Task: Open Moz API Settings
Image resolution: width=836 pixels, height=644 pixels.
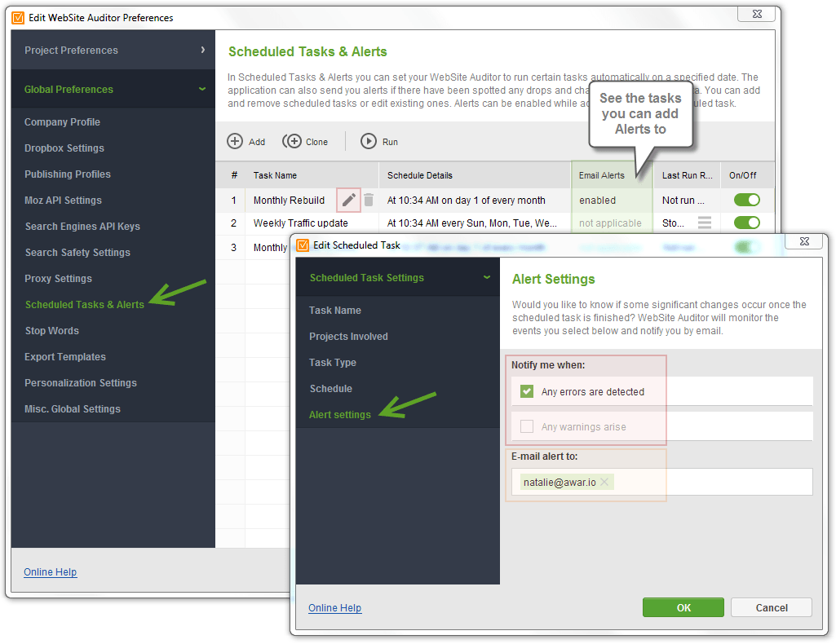Action: (x=63, y=201)
